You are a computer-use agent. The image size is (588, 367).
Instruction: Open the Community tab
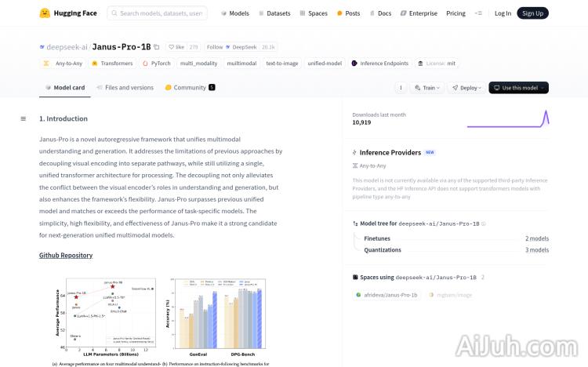point(190,88)
